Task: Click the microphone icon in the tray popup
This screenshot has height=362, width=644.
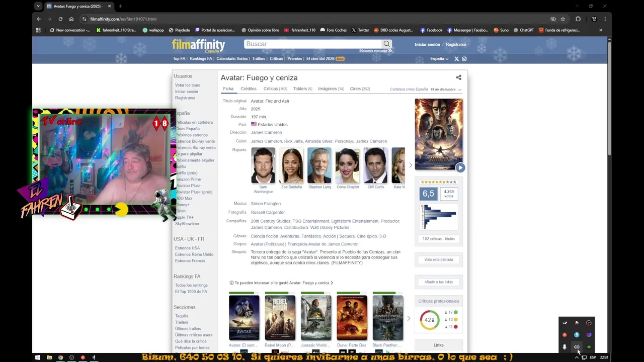Action: tap(565, 347)
